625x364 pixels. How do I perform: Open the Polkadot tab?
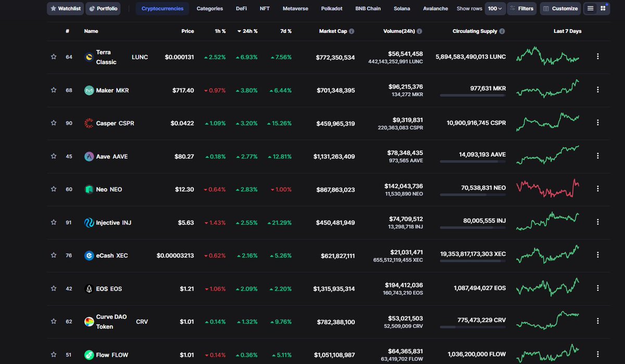[332, 8]
